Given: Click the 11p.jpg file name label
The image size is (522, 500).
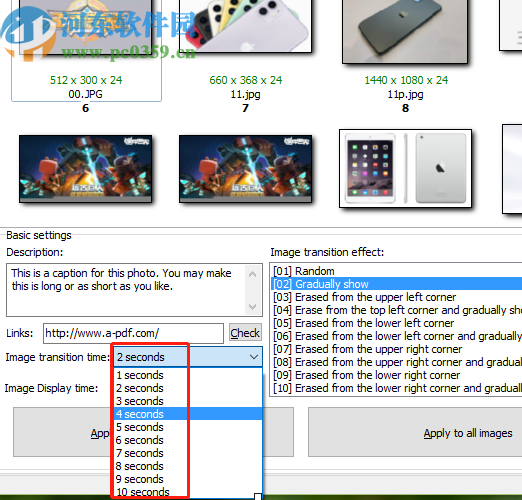Looking at the screenshot, I should click(405, 94).
